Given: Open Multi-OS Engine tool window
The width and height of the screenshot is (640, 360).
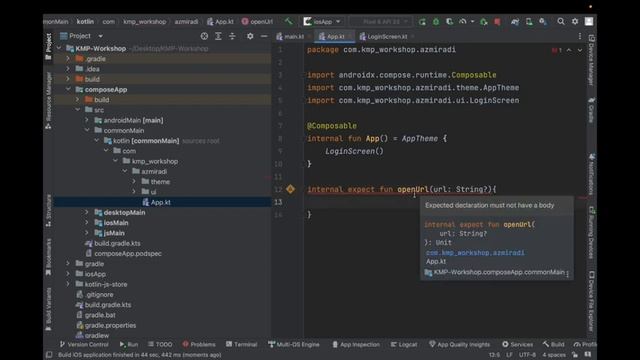Looking at the screenshot, I should (x=293, y=344).
